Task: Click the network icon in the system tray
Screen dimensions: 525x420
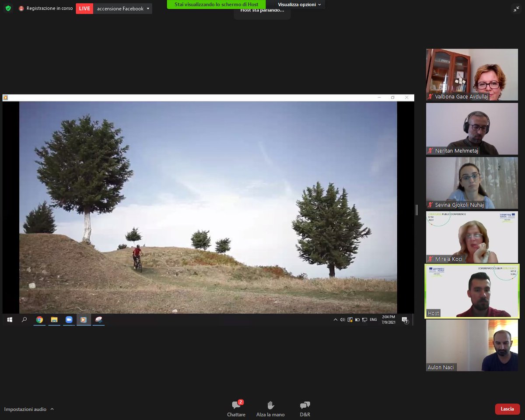Action: point(364,320)
